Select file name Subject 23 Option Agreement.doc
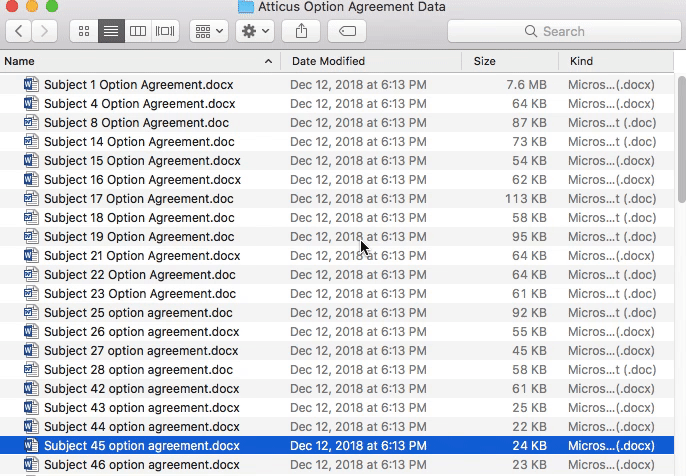Screen dimensions: 686x476 coord(140,294)
